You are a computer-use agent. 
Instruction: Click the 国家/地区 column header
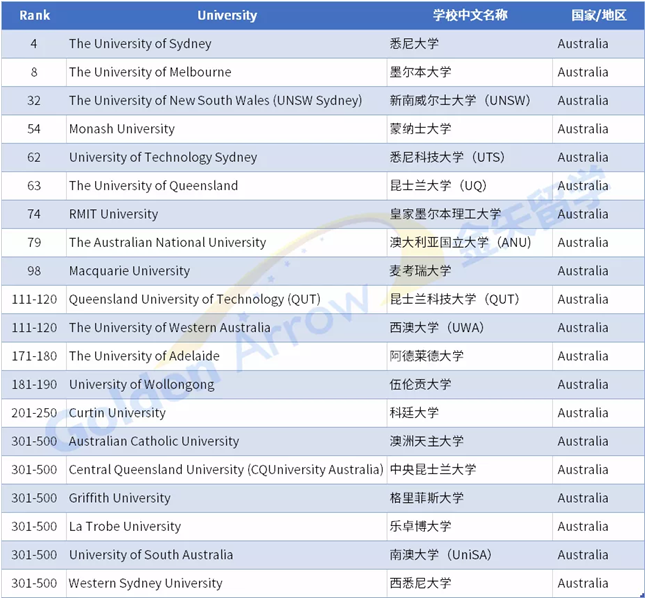pyautogui.click(x=598, y=15)
